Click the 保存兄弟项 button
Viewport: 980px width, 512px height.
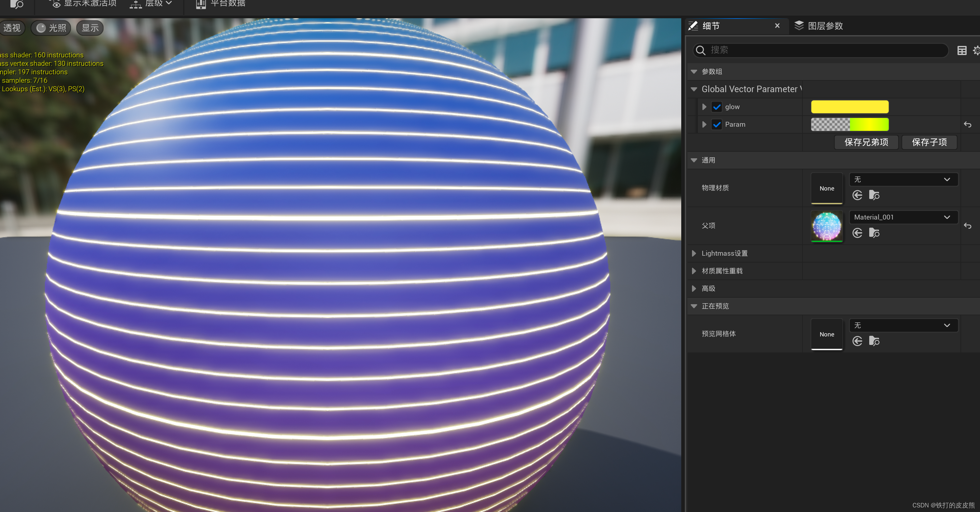(x=866, y=142)
